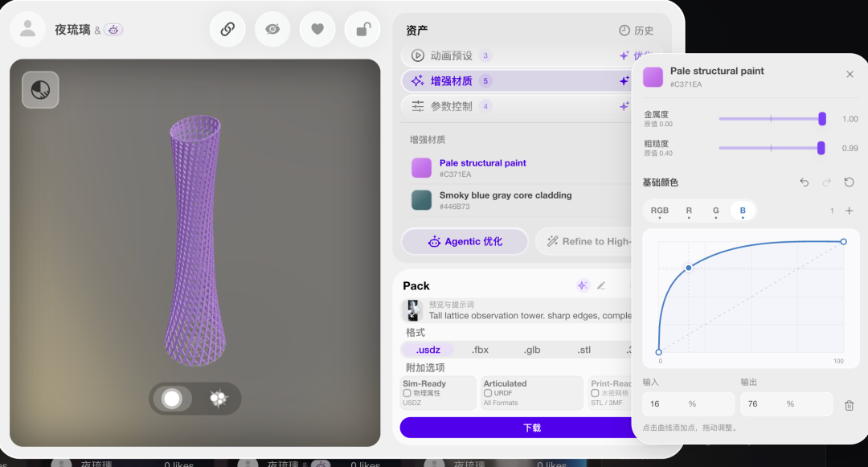Image resolution: width=868 pixels, height=467 pixels.
Task: Expand the 动画预设 section
Action: (516, 55)
